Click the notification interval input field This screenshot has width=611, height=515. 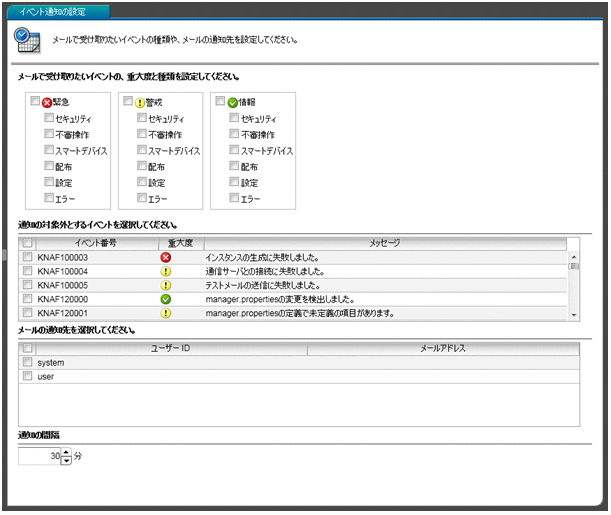(x=40, y=456)
